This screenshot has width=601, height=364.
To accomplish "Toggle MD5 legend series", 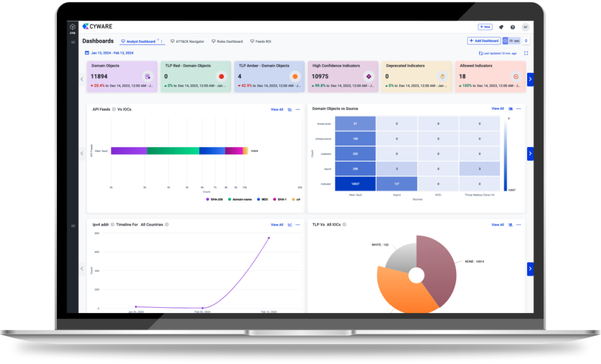I will pos(262,199).
